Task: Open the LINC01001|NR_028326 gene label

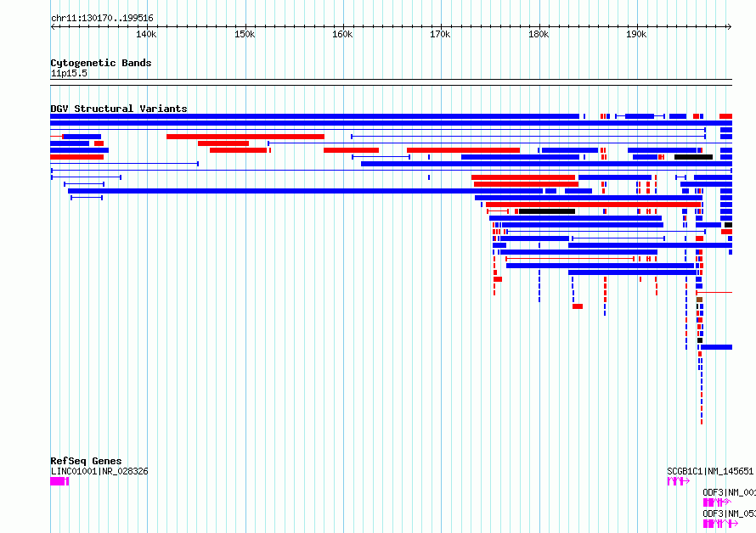Action: 99,471
